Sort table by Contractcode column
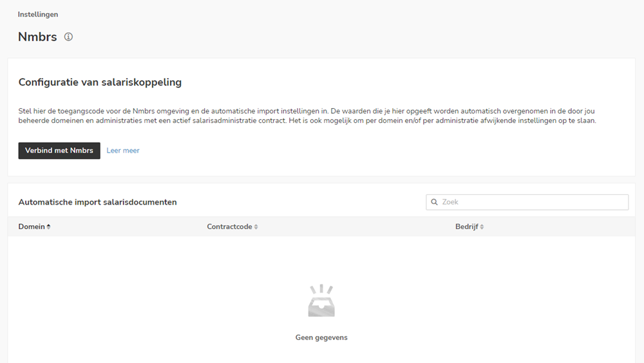 pos(232,227)
